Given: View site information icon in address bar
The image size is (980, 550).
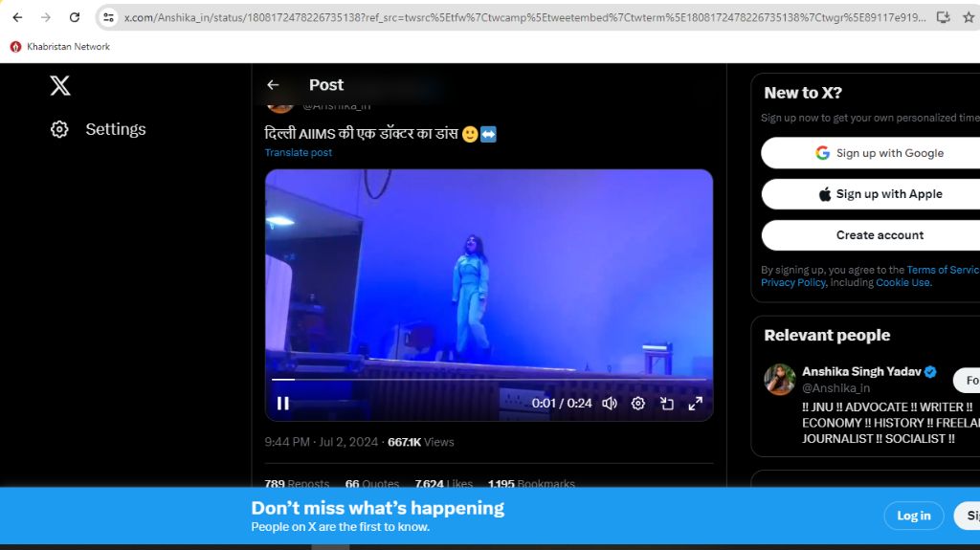Looking at the screenshot, I should (108, 17).
